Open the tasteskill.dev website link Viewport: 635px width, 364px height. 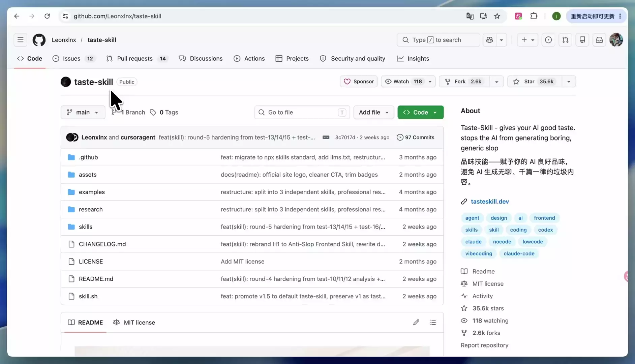(x=490, y=202)
